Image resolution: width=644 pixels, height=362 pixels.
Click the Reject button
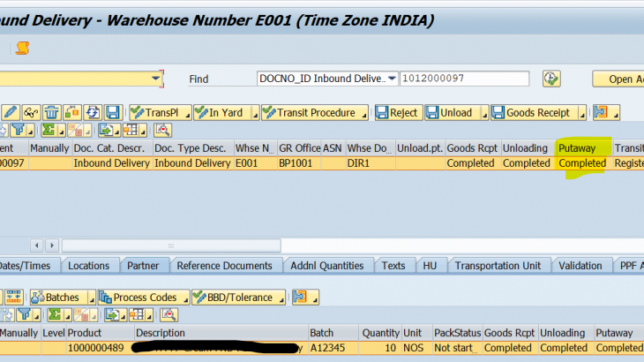(x=399, y=112)
